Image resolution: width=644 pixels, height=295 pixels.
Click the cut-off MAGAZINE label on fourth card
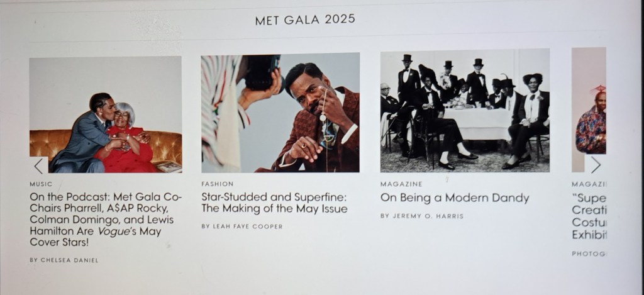[589, 184]
